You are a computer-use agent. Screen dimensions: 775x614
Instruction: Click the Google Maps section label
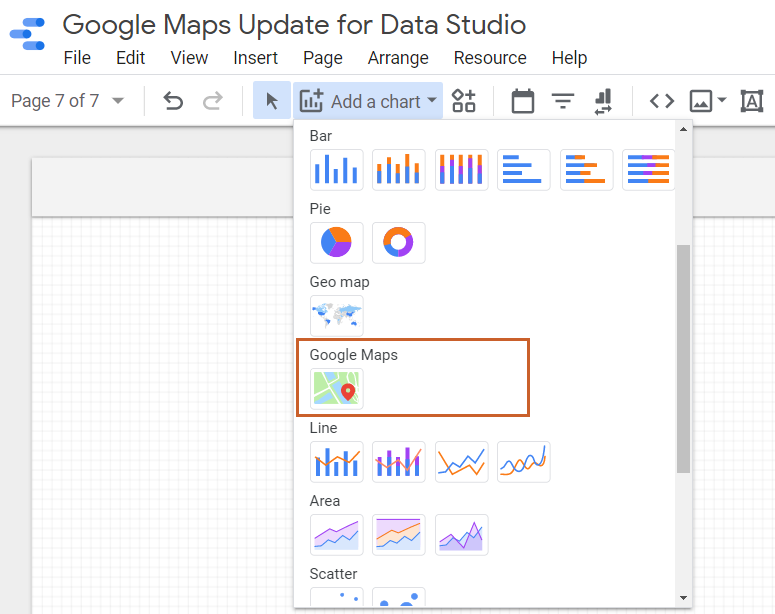[353, 355]
